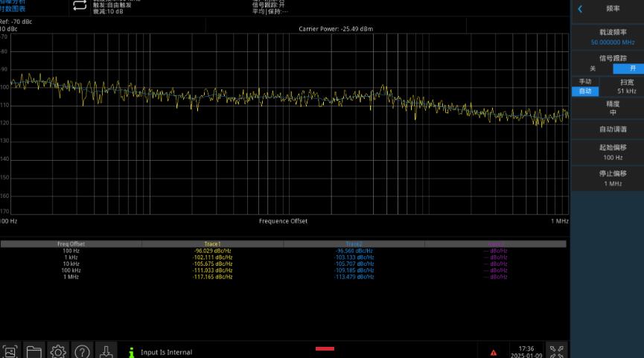Select manual (手动) span mode
Image resolution: width=644 pixels, height=358 pixels.
click(584, 81)
